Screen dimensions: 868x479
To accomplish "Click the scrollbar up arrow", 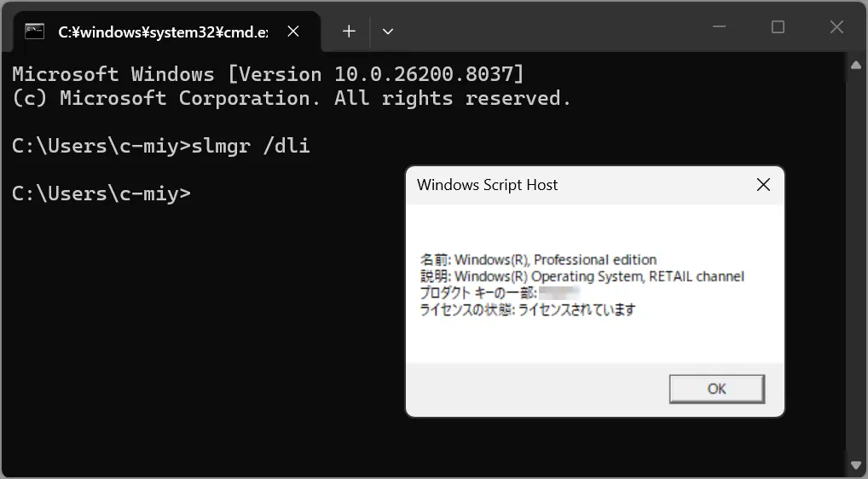I will point(857,66).
